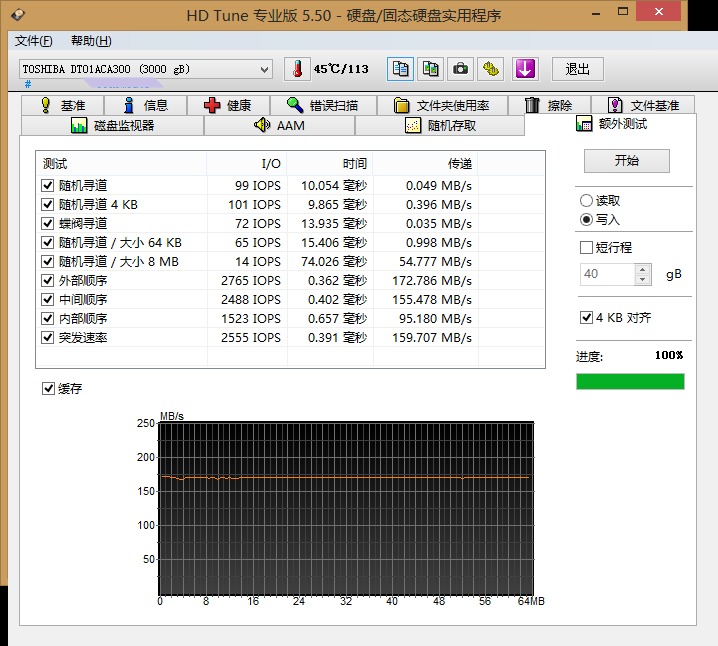Toggle the 内部顺序 test checkbox
718x646 pixels.
tap(48, 319)
